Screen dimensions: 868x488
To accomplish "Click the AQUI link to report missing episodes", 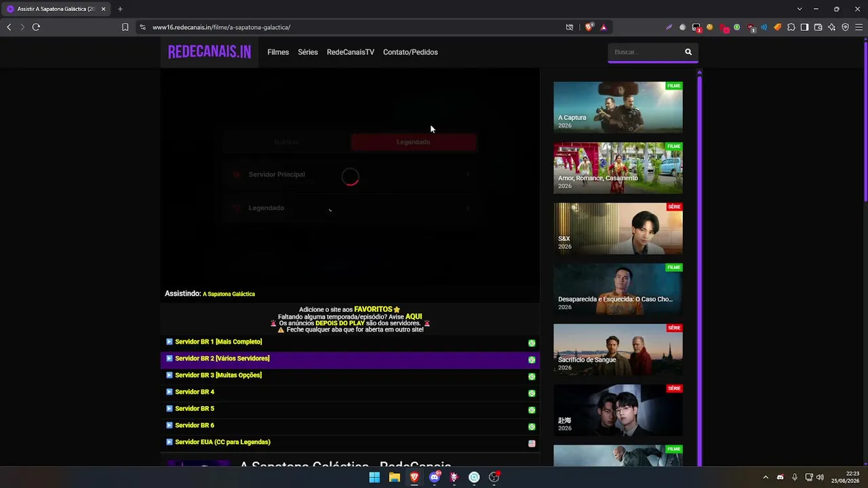I will click(x=414, y=317).
